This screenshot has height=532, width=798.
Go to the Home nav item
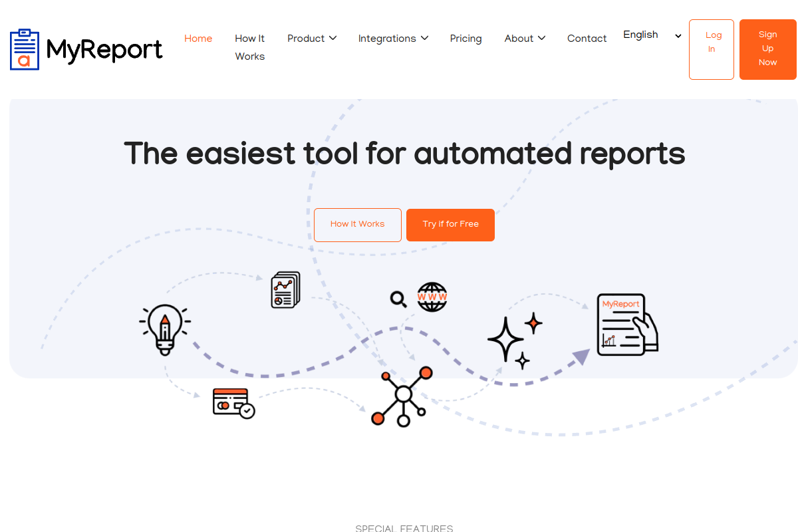click(198, 39)
